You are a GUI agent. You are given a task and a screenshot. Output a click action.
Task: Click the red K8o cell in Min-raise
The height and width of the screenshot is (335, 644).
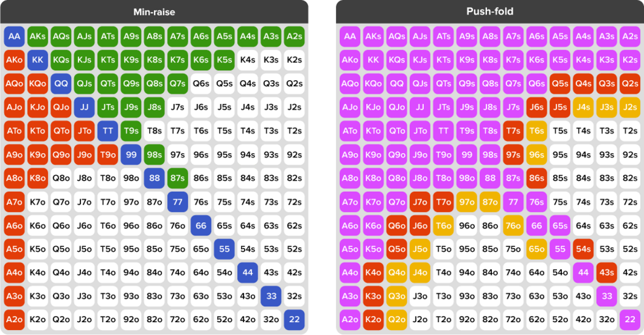37,178
